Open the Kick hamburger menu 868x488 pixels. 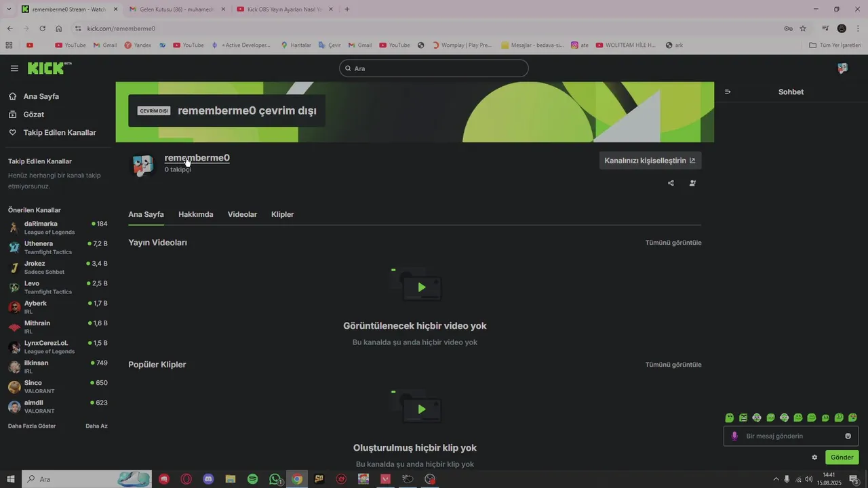[14, 68]
